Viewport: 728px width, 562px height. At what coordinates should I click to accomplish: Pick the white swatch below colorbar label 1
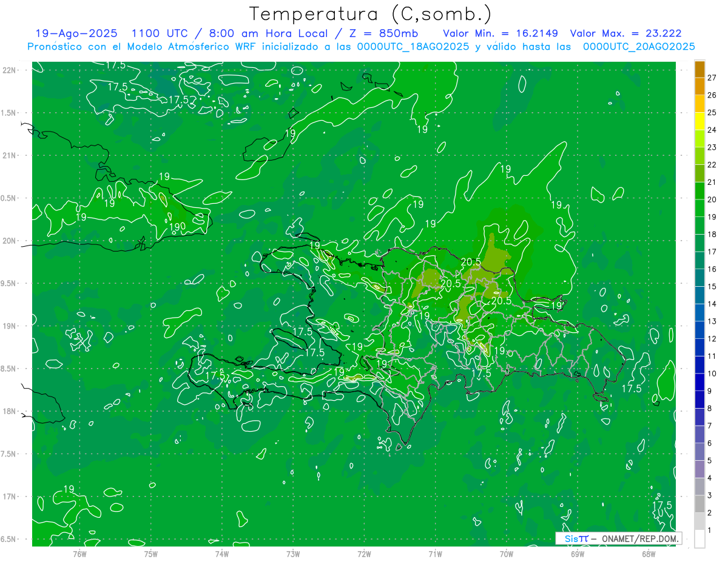[699, 539]
